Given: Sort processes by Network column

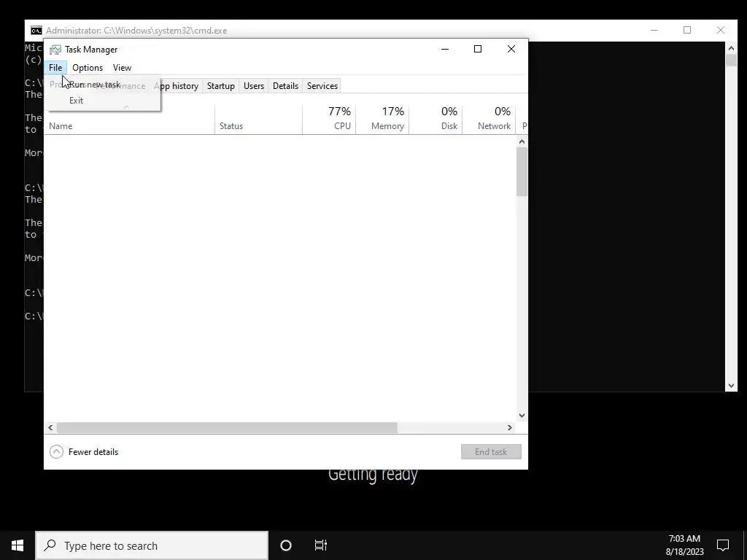Looking at the screenshot, I should 489,119.
